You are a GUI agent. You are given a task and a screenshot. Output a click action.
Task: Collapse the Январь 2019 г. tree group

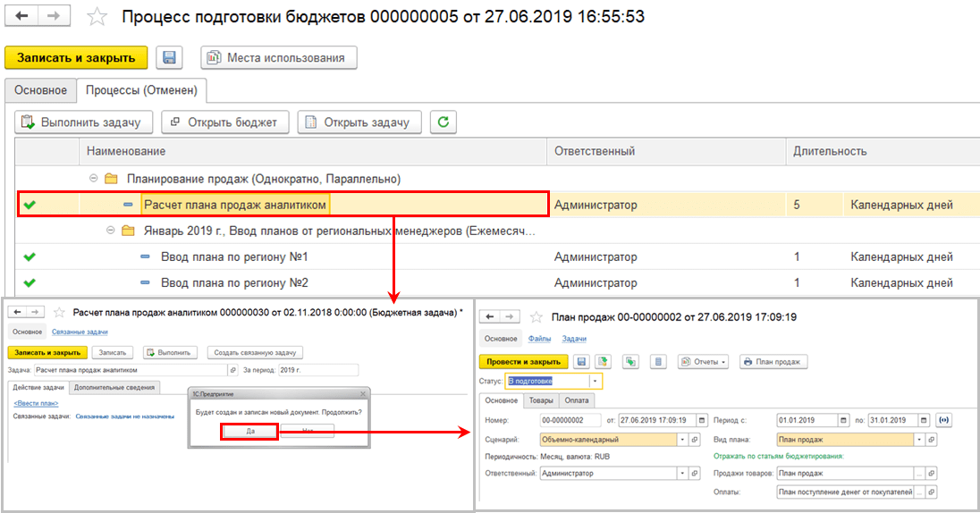tap(111, 231)
